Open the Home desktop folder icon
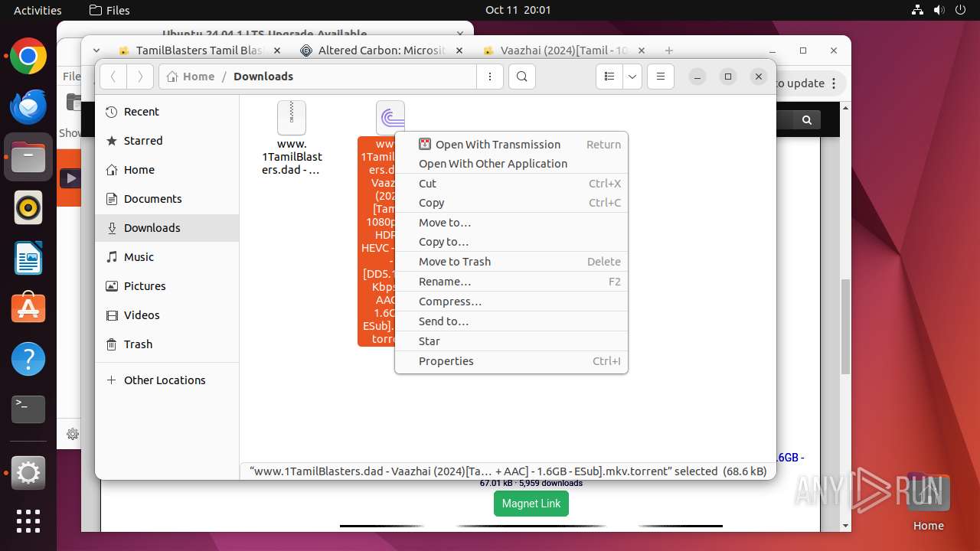Viewport: 980px width, 551px height. pyautogui.click(x=928, y=502)
